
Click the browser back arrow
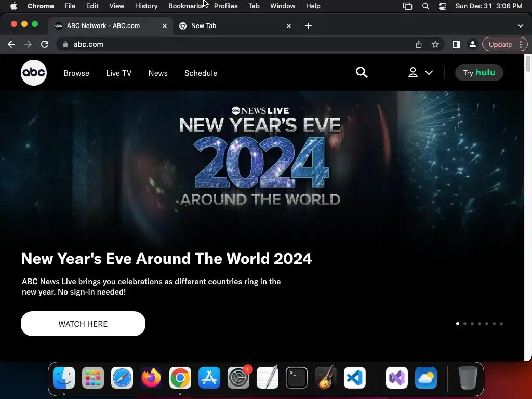point(11,44)
